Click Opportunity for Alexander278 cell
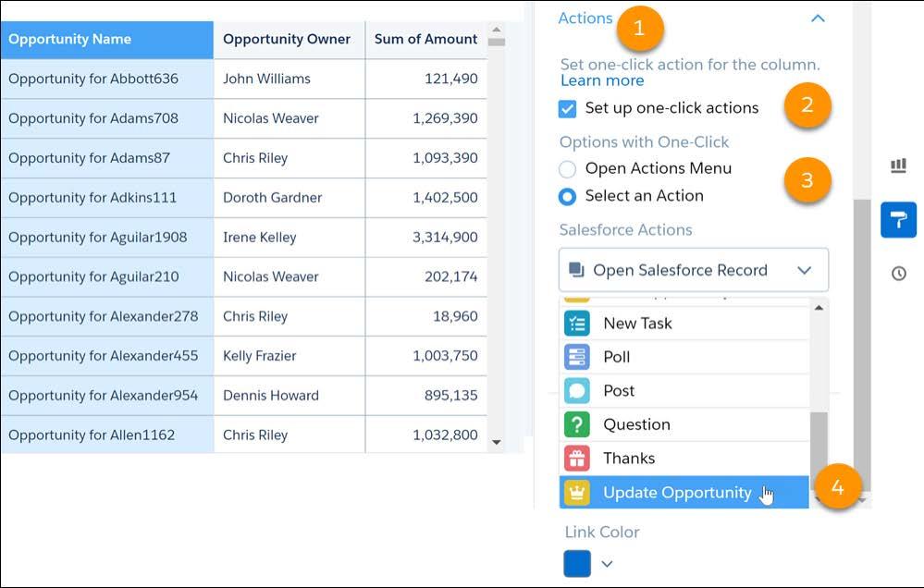The width and height of the screenshot is (924, 588). coord(106,316)
